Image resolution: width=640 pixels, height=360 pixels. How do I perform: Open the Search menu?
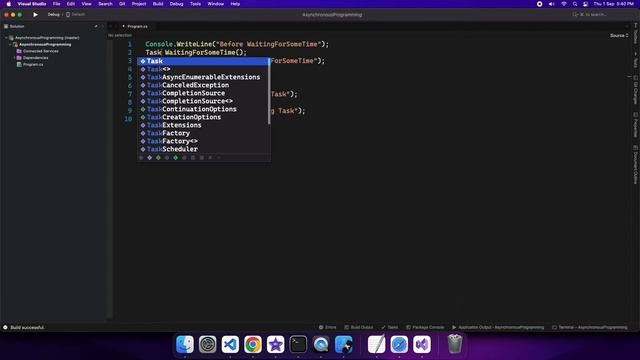pos(105,4)
